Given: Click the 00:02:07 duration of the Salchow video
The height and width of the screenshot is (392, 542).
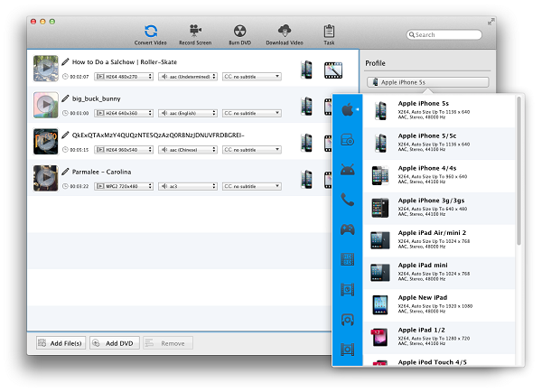Looking at the screenshot, I should [x=79, y=77].
